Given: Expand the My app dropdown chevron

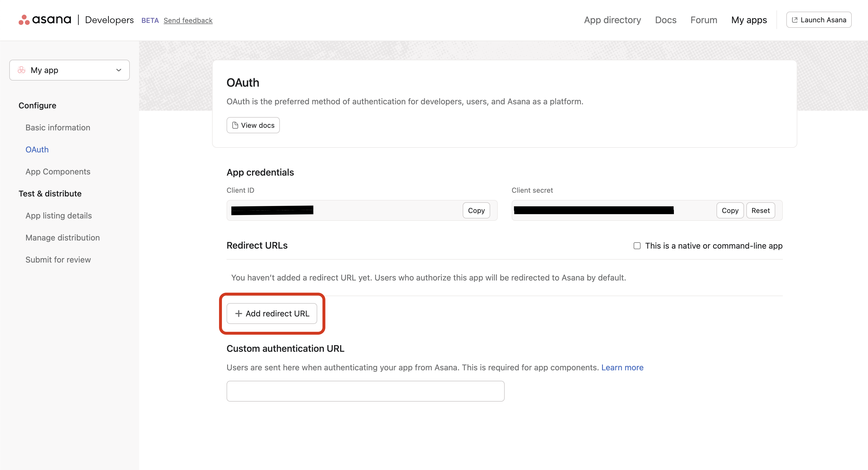Looking at the screenshot, I should pos(118,70).
